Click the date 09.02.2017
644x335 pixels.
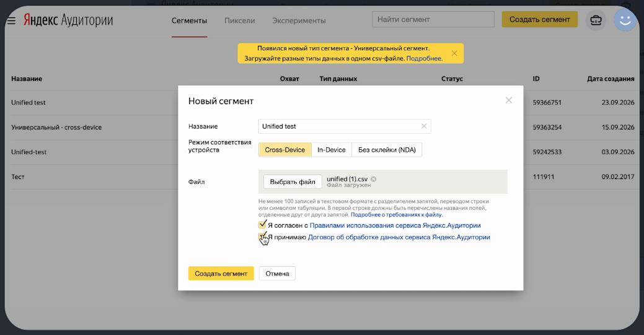tap(618, 177)
